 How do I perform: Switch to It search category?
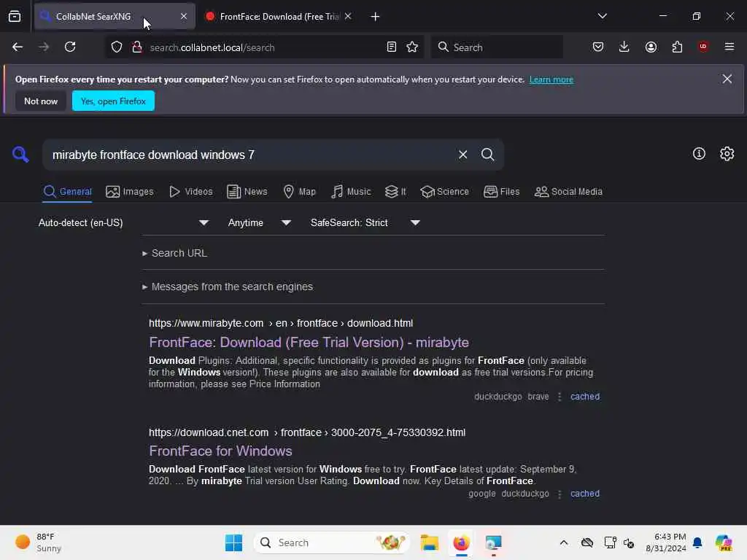tap(395, 192)
